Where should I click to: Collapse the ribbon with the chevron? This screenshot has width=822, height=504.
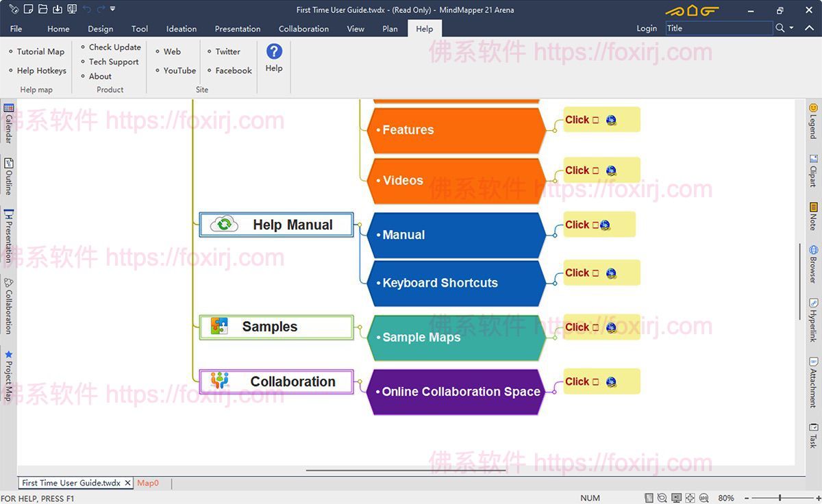810,29
